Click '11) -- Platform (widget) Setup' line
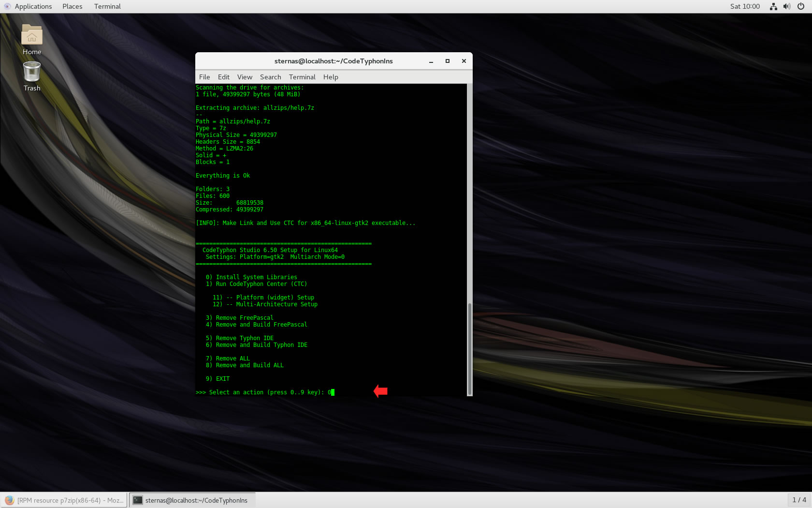 click(263, 298)
